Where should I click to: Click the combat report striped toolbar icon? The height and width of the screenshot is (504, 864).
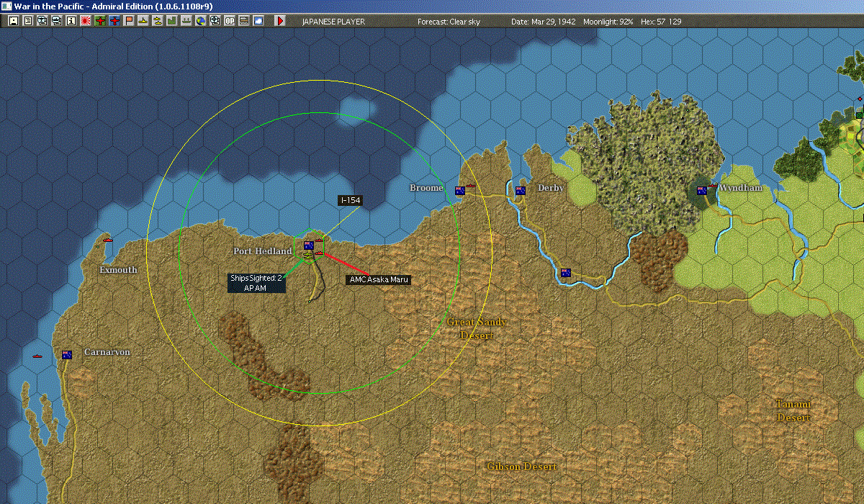point(243,21)
